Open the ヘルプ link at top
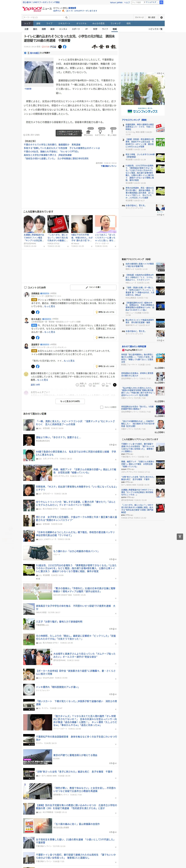 pos(127,2)
